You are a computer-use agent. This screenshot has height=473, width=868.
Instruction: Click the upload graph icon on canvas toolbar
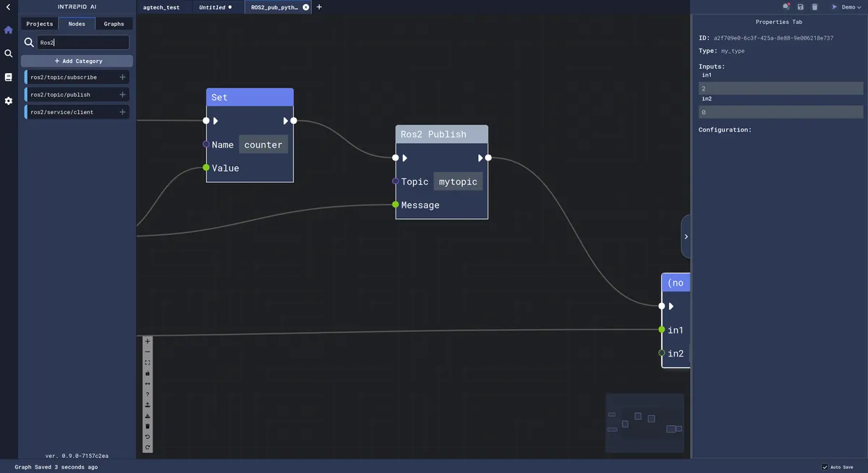tap(148, 405)
